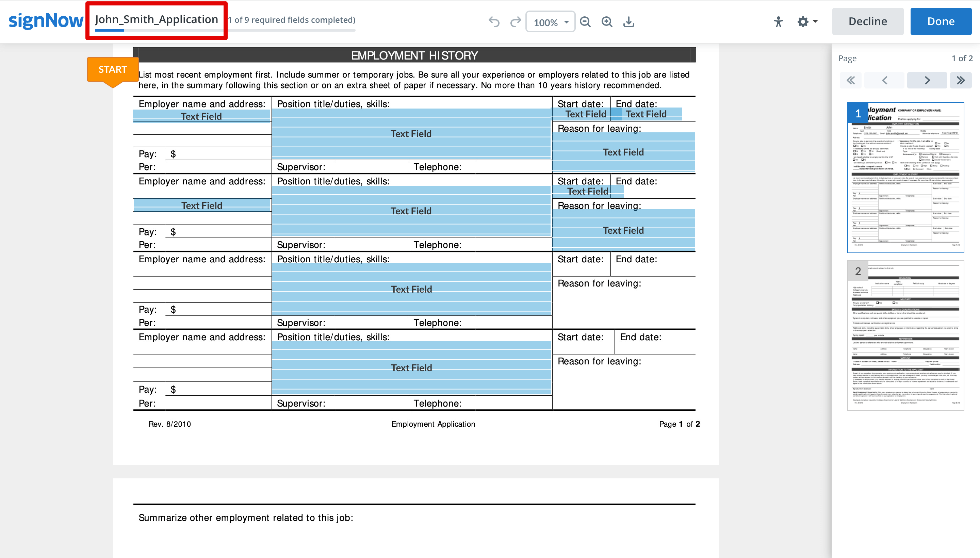Go to previous page arrow
The height and width of the screenshot is (558, 980).
coord(884,81)
